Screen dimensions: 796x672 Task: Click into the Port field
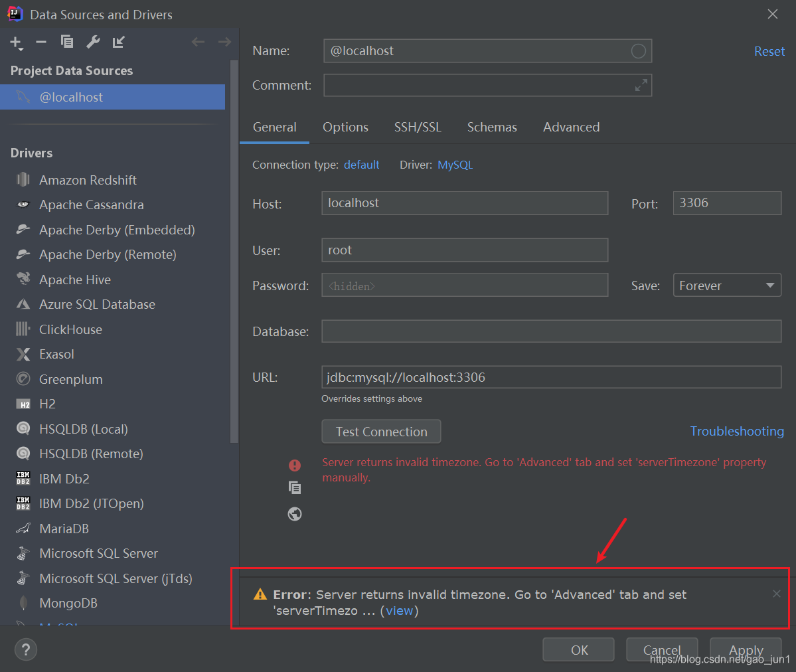coord(727,203)
